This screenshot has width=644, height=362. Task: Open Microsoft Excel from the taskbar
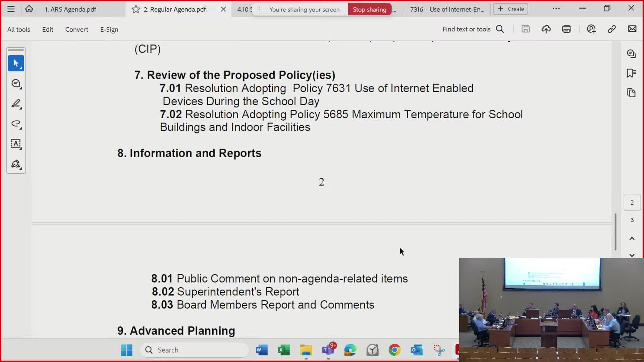tap(284, 350)
